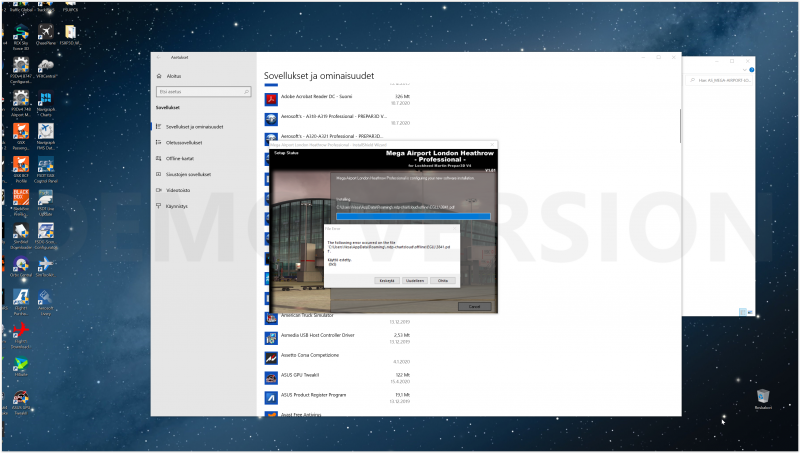Click the Etsi asetus search field

[x=204, y=92]
